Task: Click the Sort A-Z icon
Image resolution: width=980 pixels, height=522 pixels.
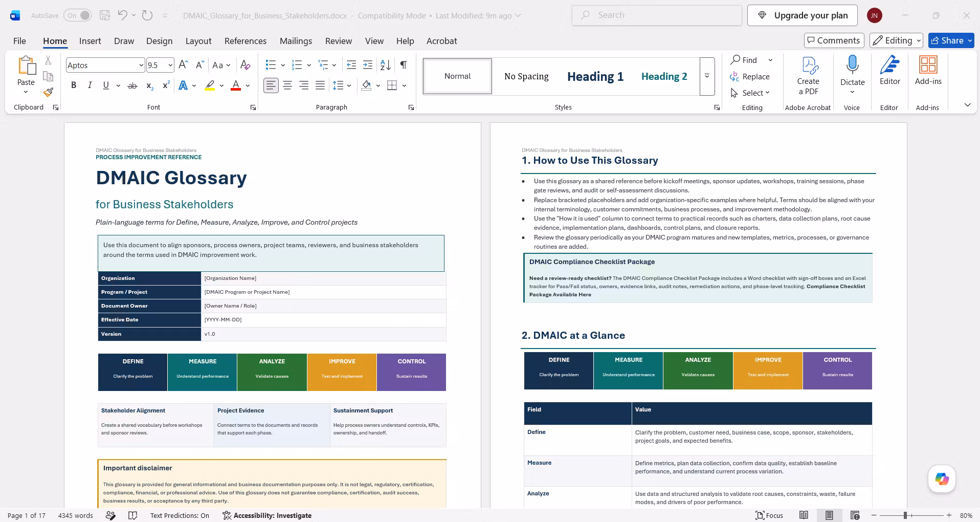Action: point(386,65)
